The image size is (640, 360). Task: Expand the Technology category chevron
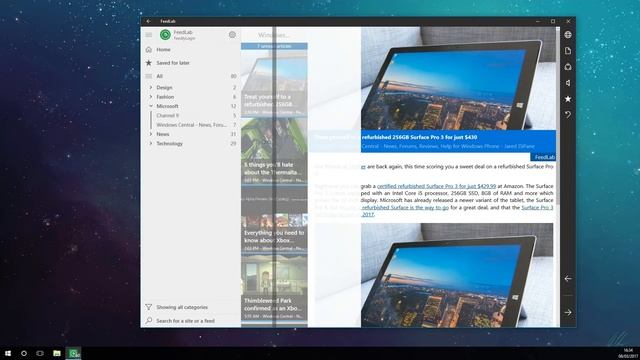point(151,144)
